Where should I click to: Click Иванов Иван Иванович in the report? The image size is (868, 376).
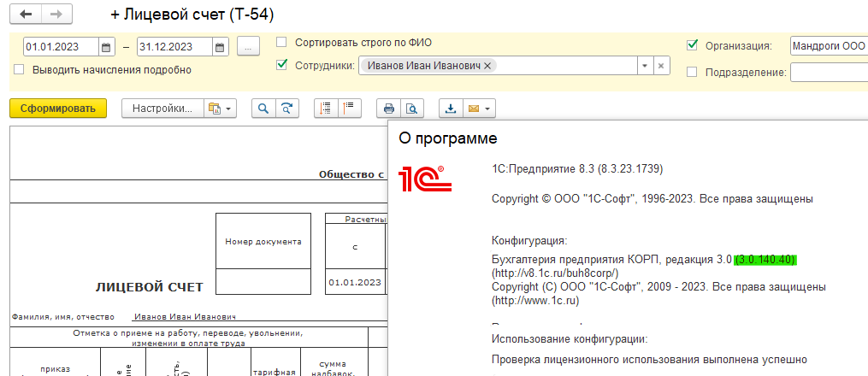[185, 317]
